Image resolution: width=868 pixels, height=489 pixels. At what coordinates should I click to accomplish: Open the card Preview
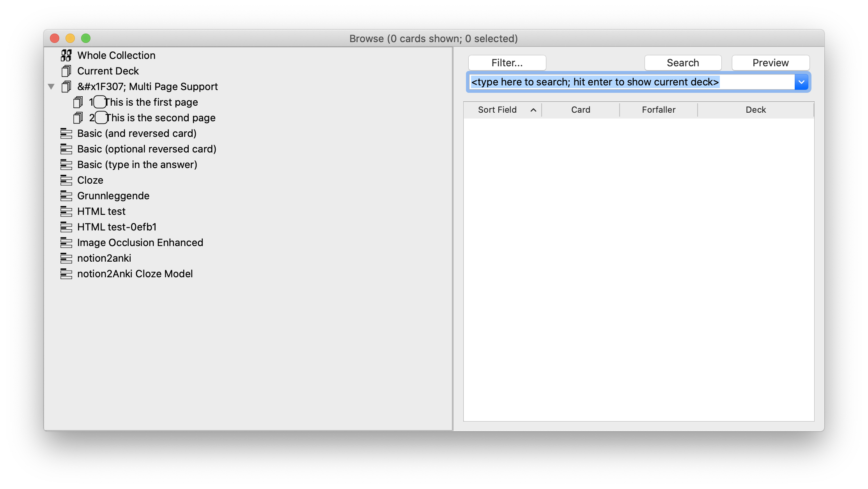[x=770, y=62]
